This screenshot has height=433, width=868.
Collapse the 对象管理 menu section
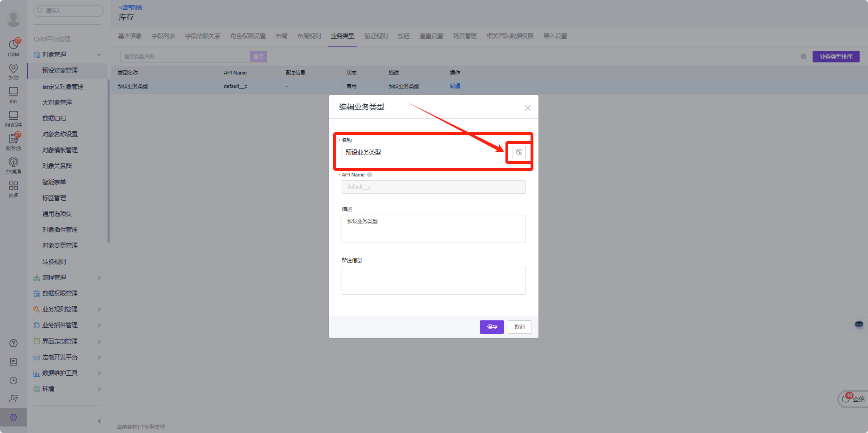pyautogui.click(x=99, y=55)
